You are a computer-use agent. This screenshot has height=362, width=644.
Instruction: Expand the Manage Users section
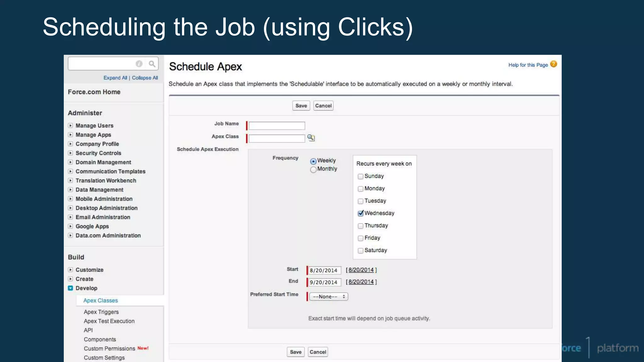(x=70, y=125)
